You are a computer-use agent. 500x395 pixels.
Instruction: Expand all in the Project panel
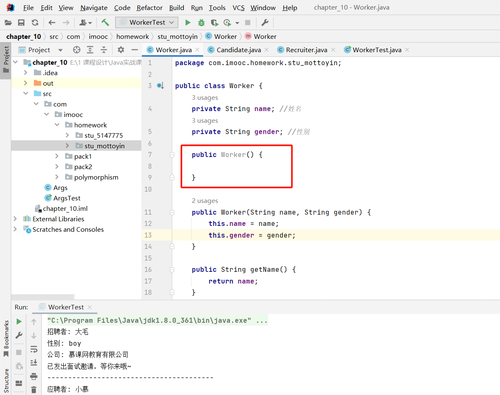(90, 50)
